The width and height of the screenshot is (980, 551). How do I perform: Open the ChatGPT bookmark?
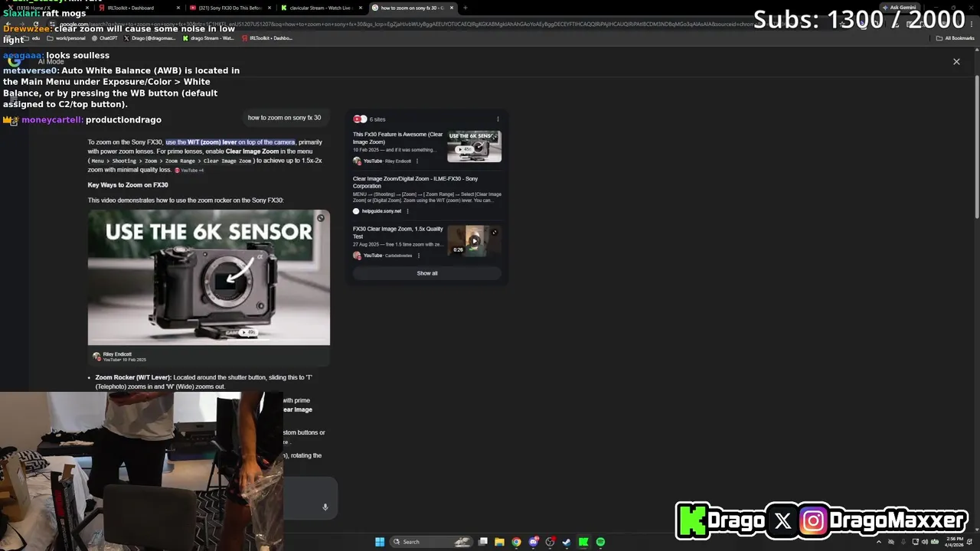[x=105, y=38]
